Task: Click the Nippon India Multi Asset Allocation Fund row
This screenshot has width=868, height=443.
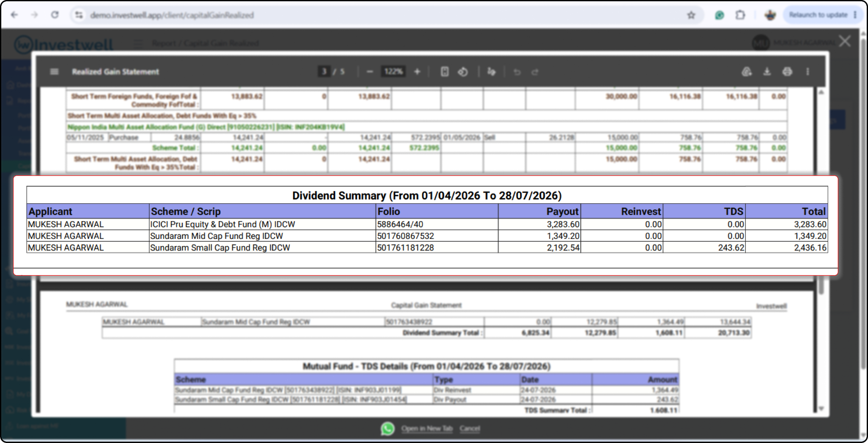Action: pos(426,127)
